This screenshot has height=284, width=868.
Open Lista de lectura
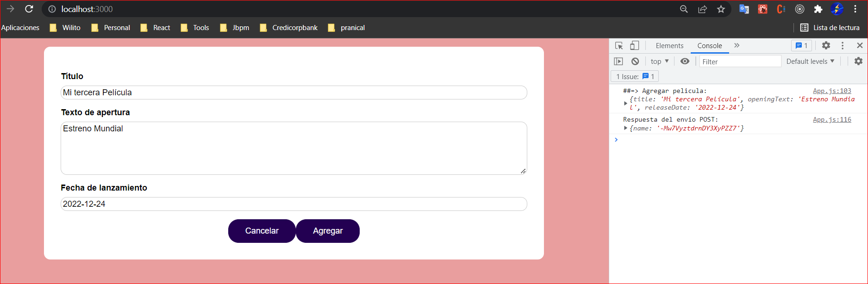[x=830, y=28]
